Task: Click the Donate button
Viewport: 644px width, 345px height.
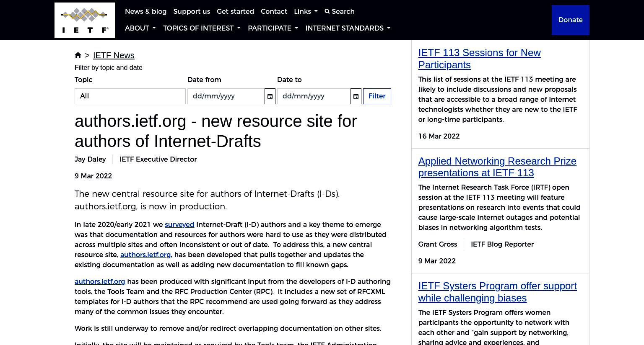Action: click(570, 20)
